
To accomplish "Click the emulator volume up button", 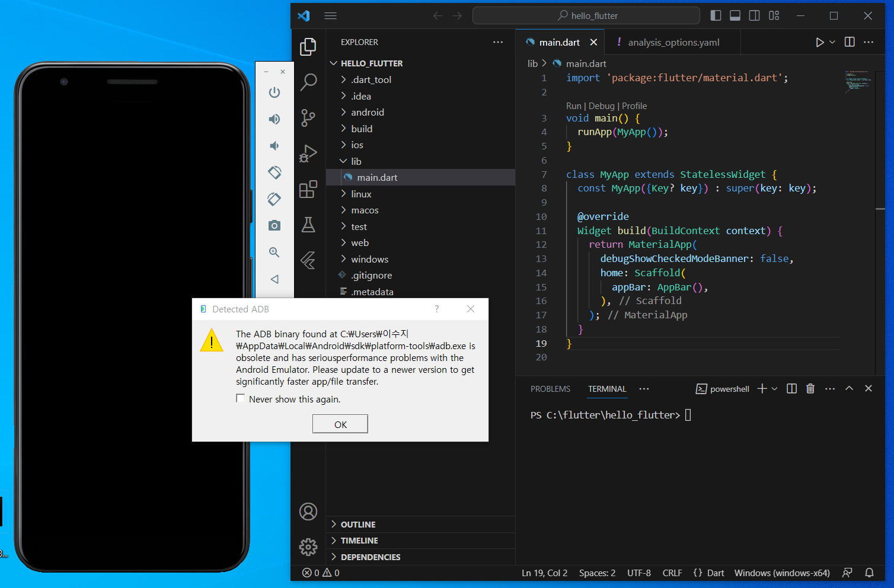I will pos(274,119).
